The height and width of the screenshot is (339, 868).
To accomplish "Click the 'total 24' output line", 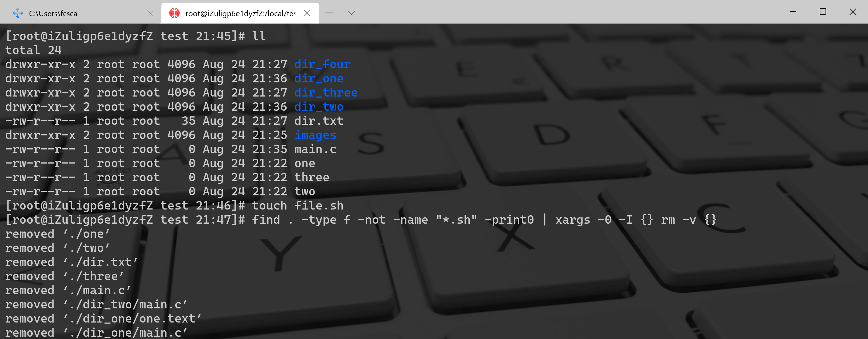I will [x=33, y=50].
